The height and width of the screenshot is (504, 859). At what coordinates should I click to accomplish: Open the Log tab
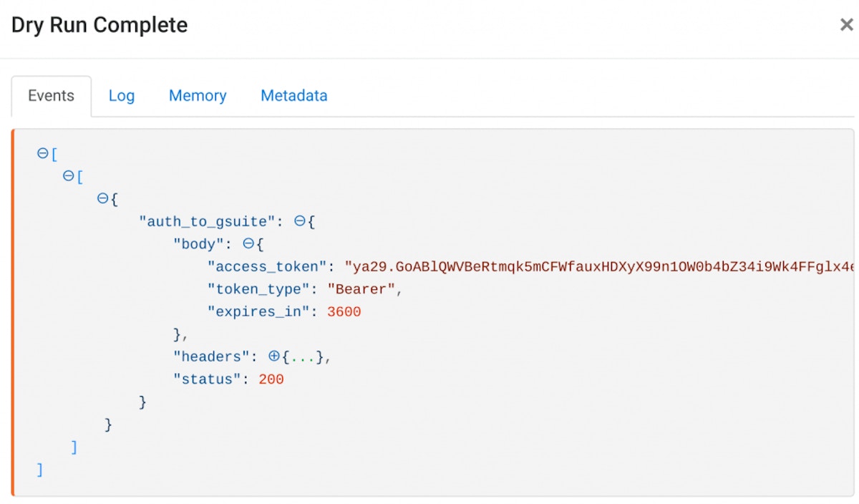pyautogui.click(x=121, y=96)
